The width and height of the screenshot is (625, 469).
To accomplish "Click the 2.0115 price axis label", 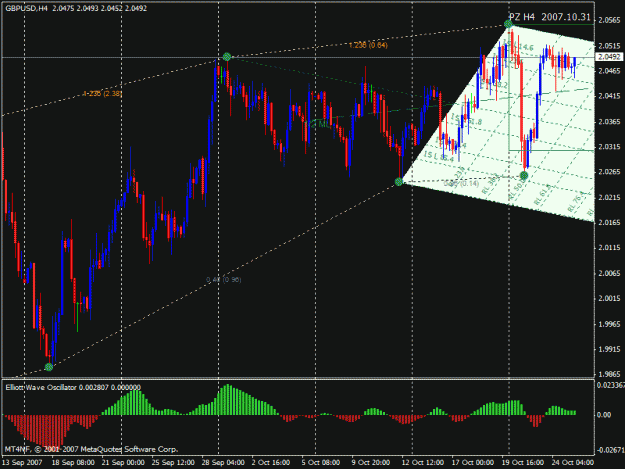I will 609,248.
